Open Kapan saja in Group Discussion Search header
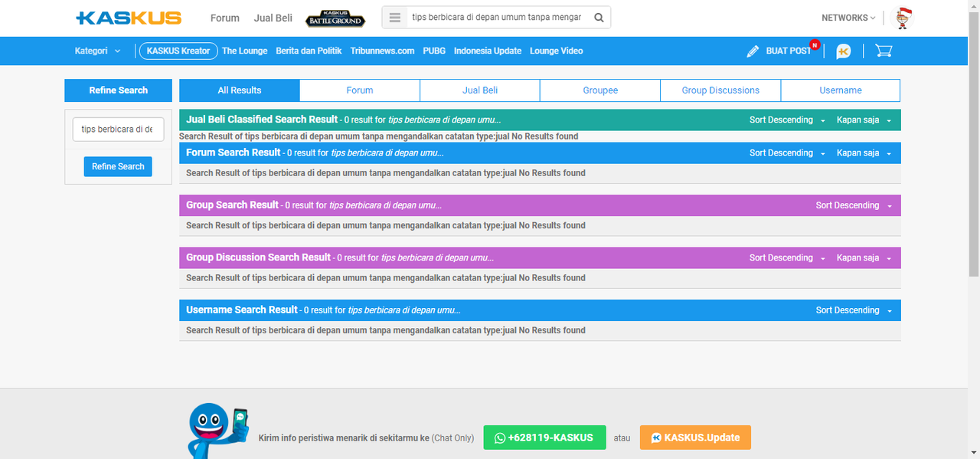 point(864,258)
